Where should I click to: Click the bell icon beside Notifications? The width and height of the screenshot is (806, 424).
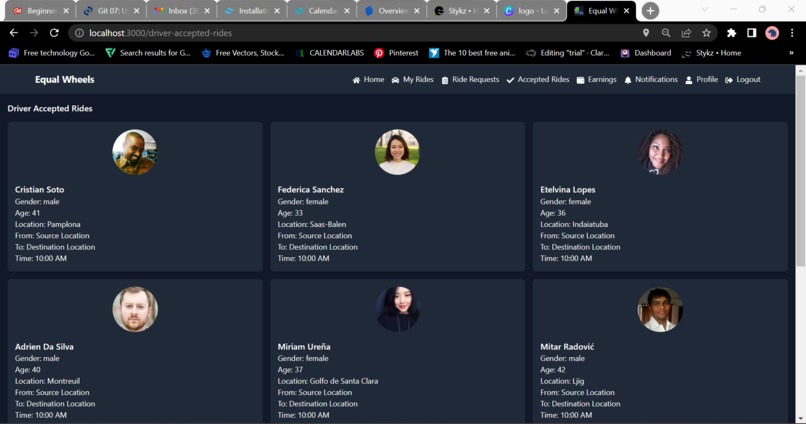tap(628, 80)
